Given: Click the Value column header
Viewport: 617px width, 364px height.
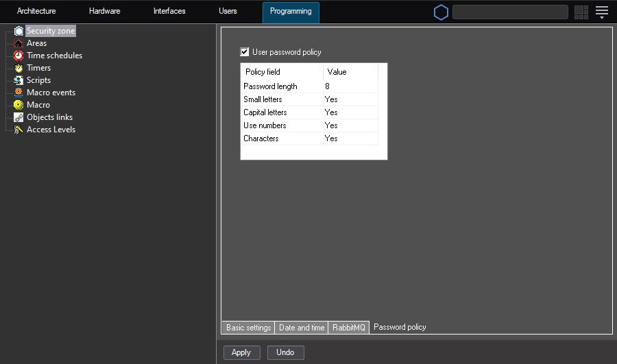Looking at the screenshot, I should click(350, 71).
